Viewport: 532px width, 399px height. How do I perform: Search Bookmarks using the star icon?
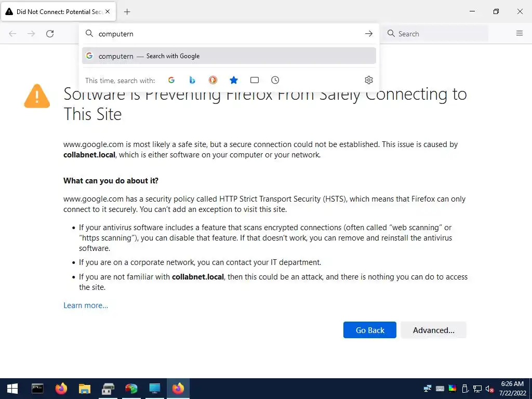(x=234, y=80)
